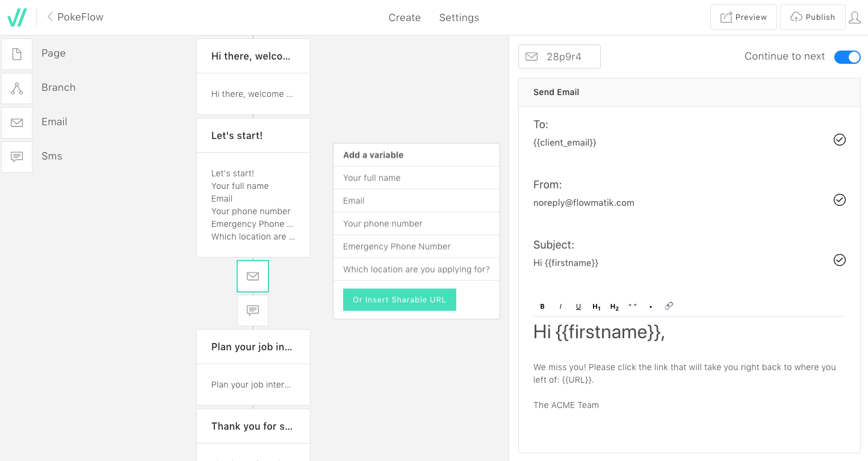This screenshot has width=868, height=461.
Task: Publish the flow
Action: [813, 17]
